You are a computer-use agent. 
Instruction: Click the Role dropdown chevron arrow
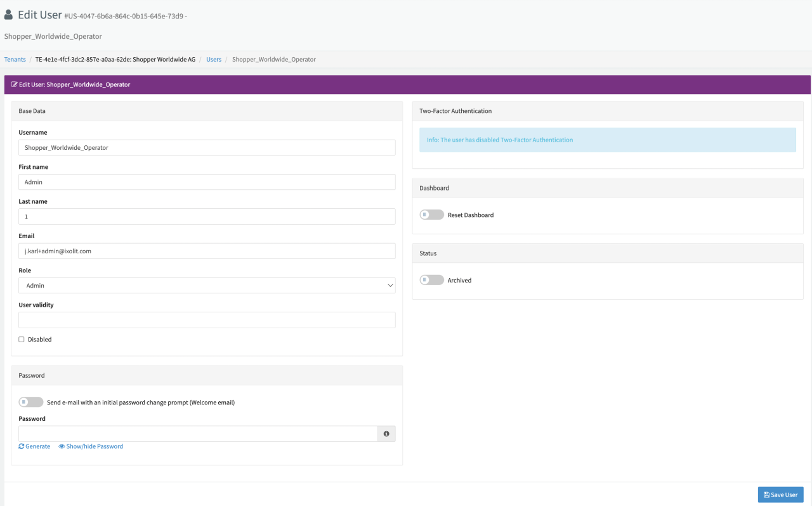[x=390, y=286]
